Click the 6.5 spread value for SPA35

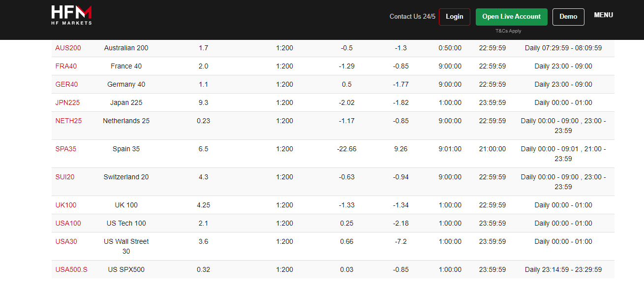tap(204, 149)
